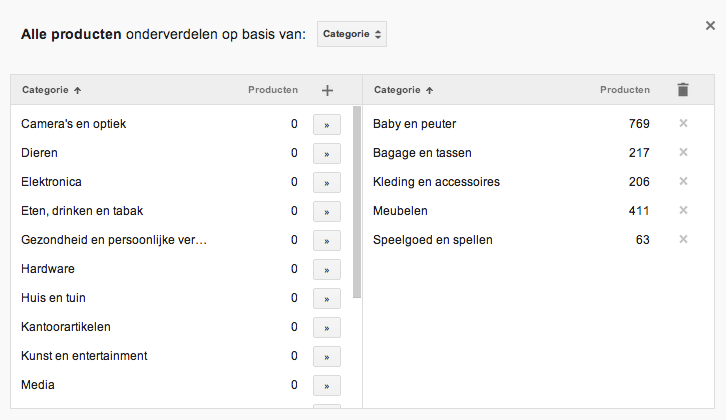This screenshot has height=420, width=726.
Task: Remove Bagage en tassen from the list
Action: [x=683, y=152]
